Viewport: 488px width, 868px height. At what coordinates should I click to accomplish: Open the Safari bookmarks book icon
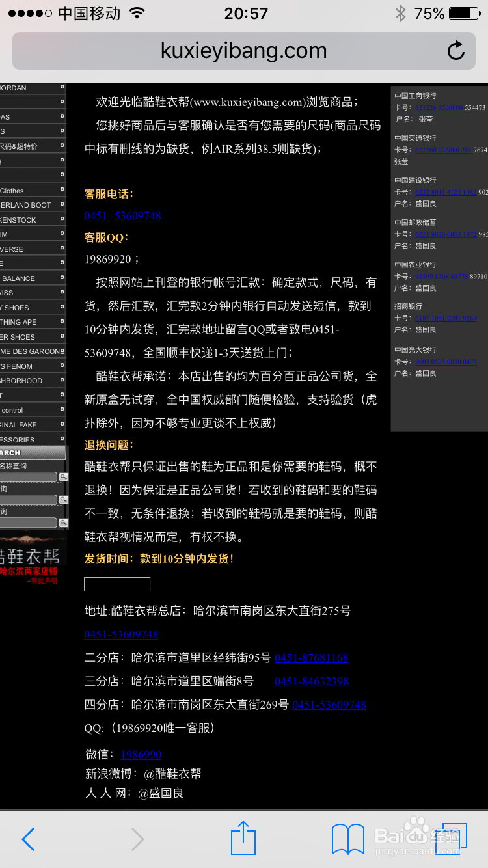tap(348, 839)
